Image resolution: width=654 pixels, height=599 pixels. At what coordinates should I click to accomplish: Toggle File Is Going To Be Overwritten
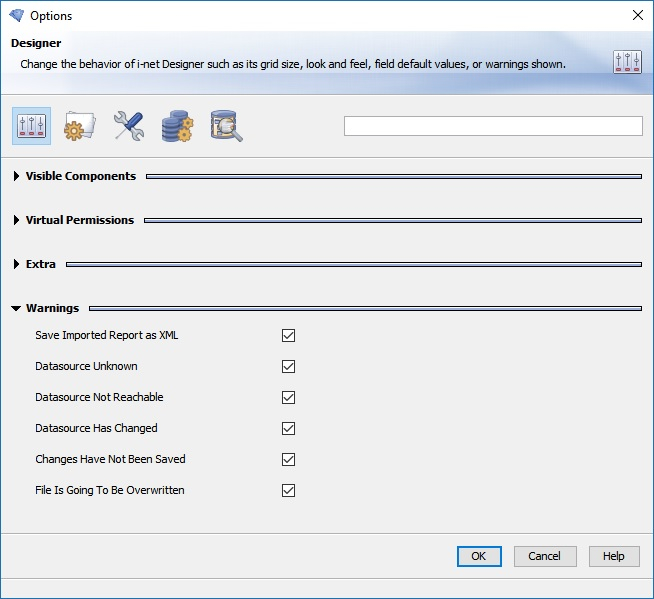[289, 491]
